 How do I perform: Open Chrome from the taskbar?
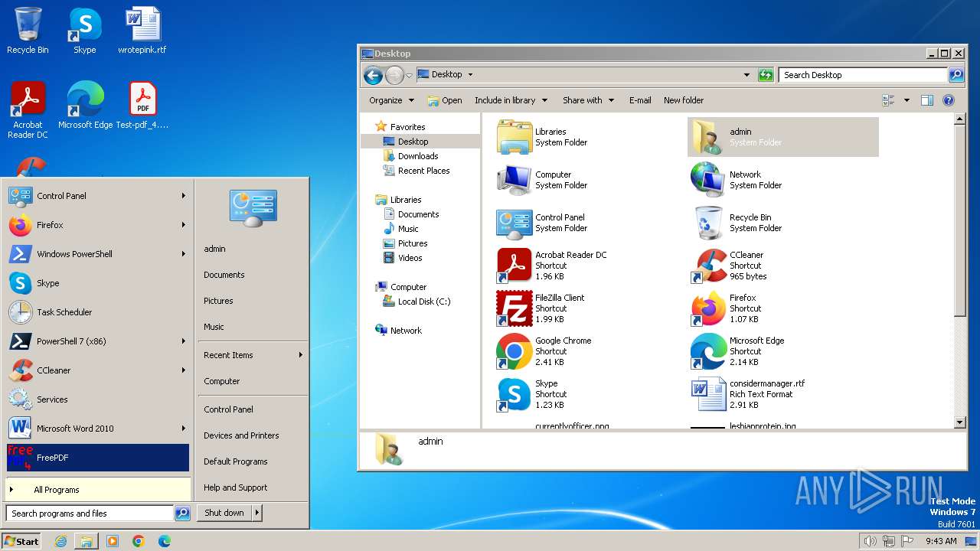click(139, 541)
